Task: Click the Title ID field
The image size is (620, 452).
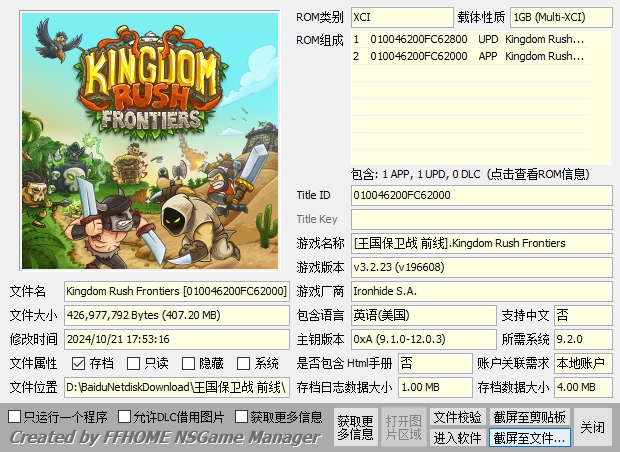Action: pos(480,195)
